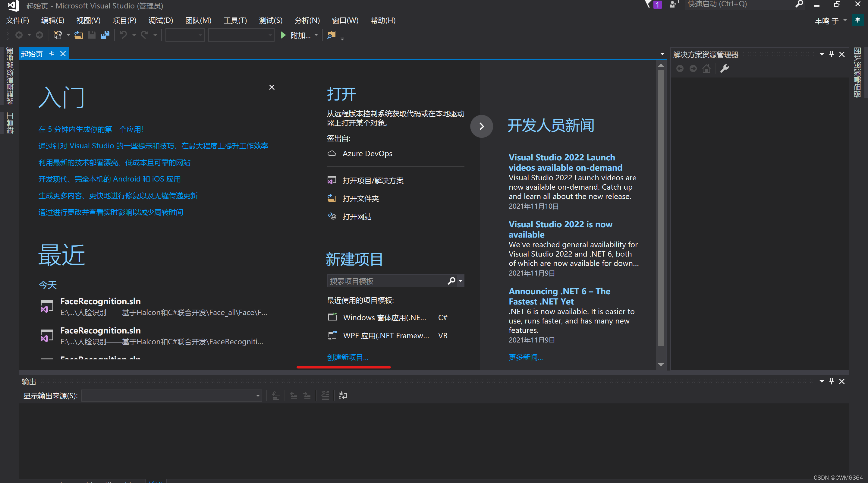Viewport: 868px width, 483px height.
Task: Click the search project templates field
Action: [387, 281]
